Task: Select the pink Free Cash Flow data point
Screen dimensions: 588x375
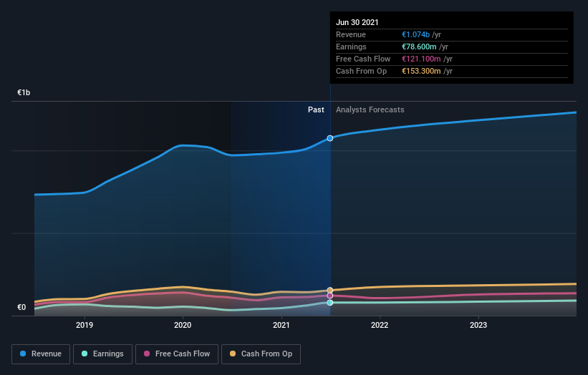Action: tap(330, 296)
